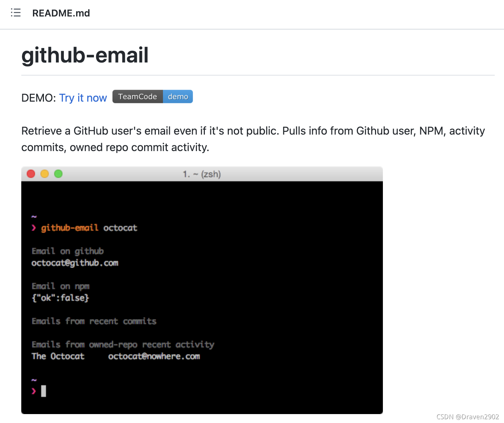
Task: Click the github-email heading
Action: 85,55
